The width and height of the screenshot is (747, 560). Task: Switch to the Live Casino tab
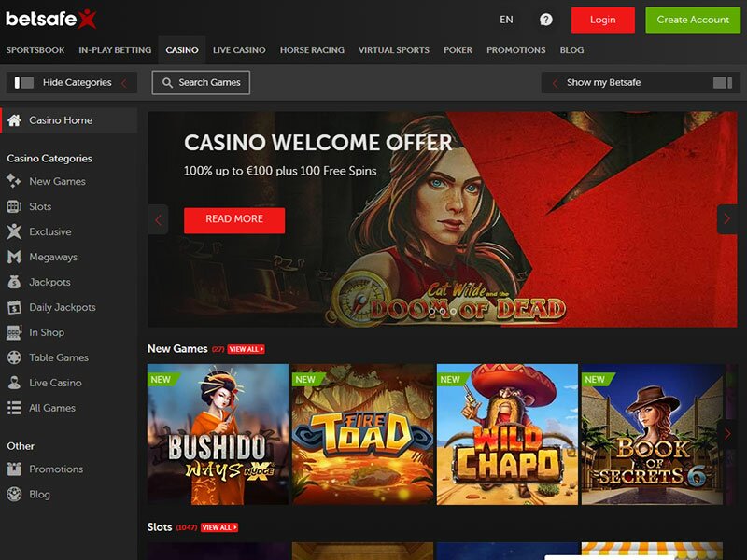coord(239,50)
